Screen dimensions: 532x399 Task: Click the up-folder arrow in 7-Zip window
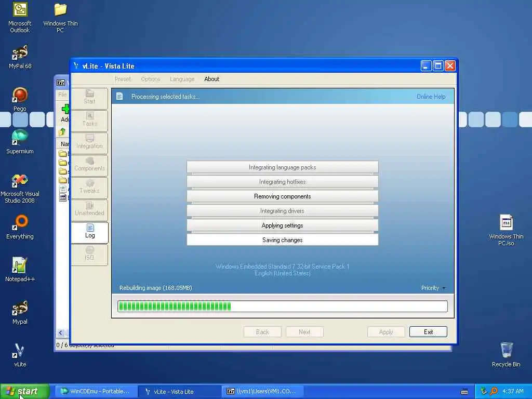(x=62, y=131)
